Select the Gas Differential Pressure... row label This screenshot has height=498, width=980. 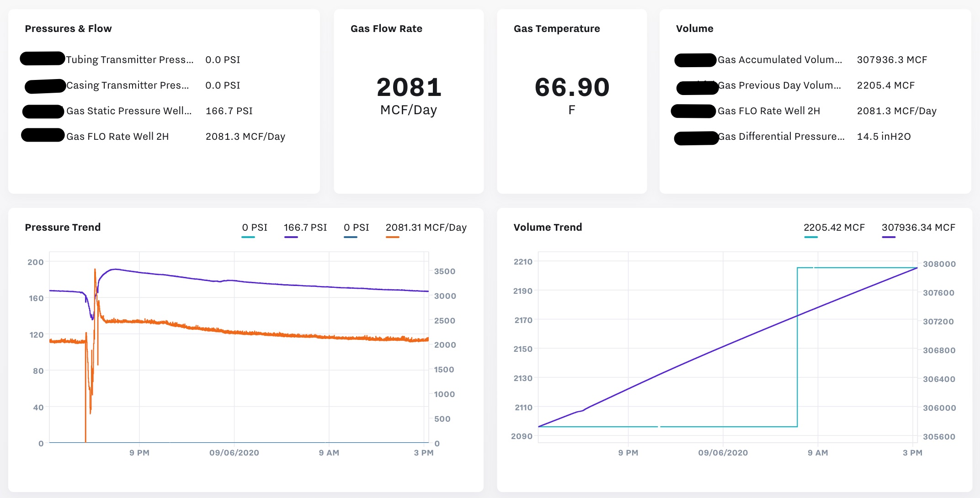coord(781,136)
